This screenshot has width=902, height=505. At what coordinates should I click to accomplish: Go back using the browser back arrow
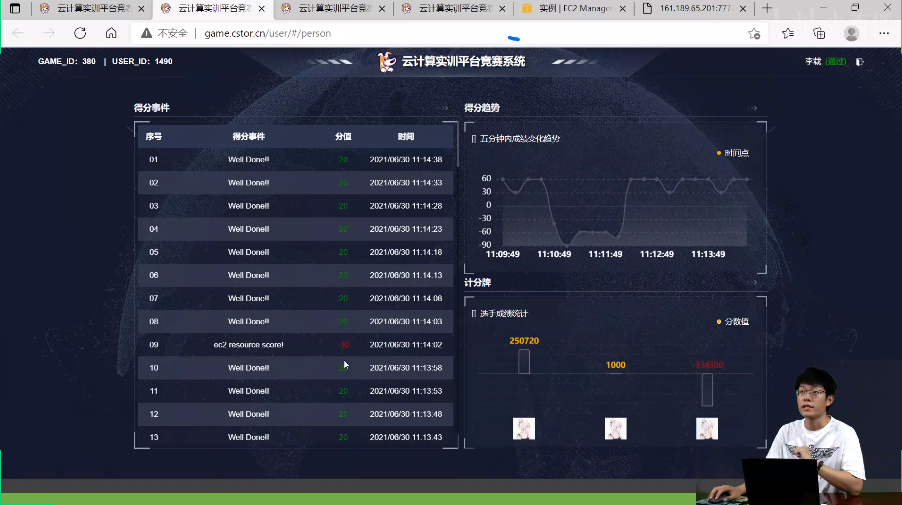[18, 33]
